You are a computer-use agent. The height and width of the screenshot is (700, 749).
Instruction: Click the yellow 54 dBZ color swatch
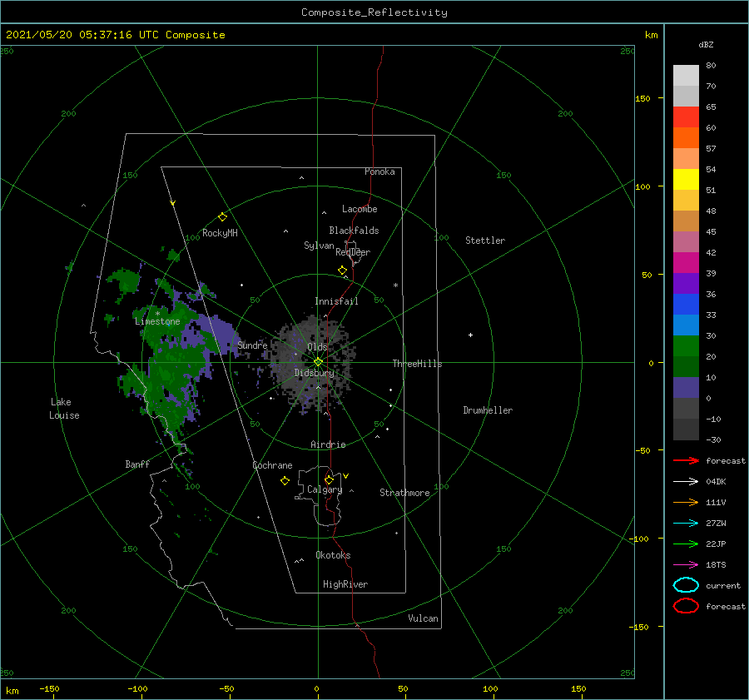coord(686,179)
